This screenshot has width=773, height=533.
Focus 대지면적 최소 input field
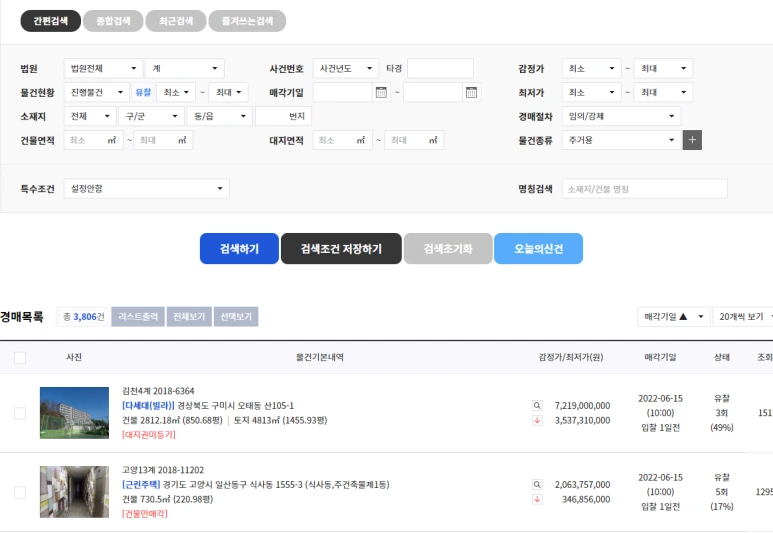(343, 140)
